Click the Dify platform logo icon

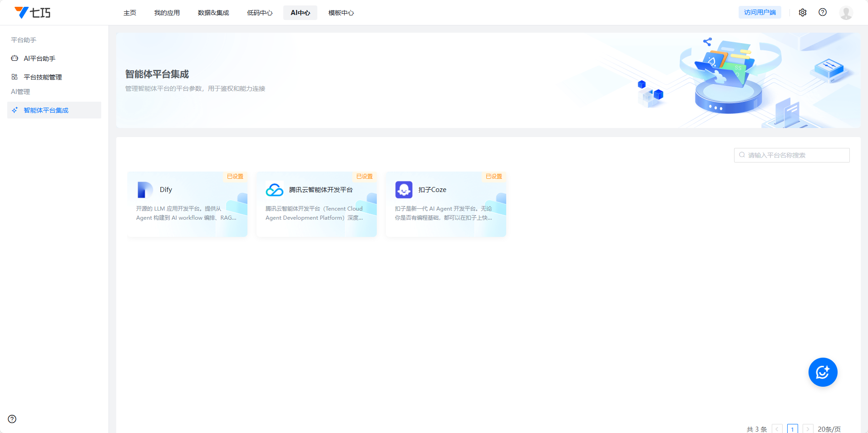(145, 190)
